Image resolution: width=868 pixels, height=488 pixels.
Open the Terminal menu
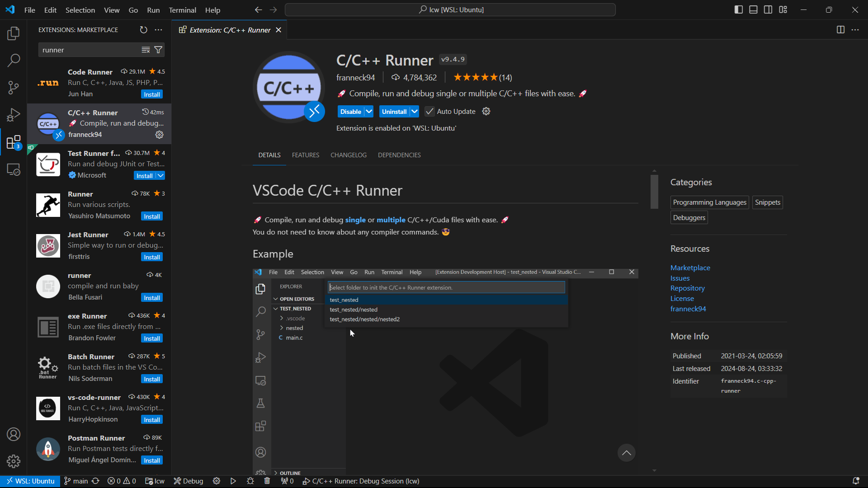(182, 10)
